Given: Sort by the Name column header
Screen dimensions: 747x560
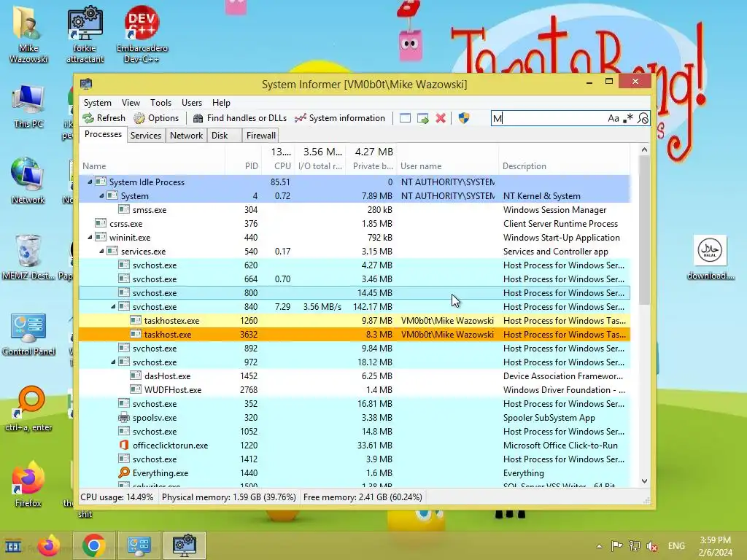Looking at the screenshot, I should [x=152, y=166].
